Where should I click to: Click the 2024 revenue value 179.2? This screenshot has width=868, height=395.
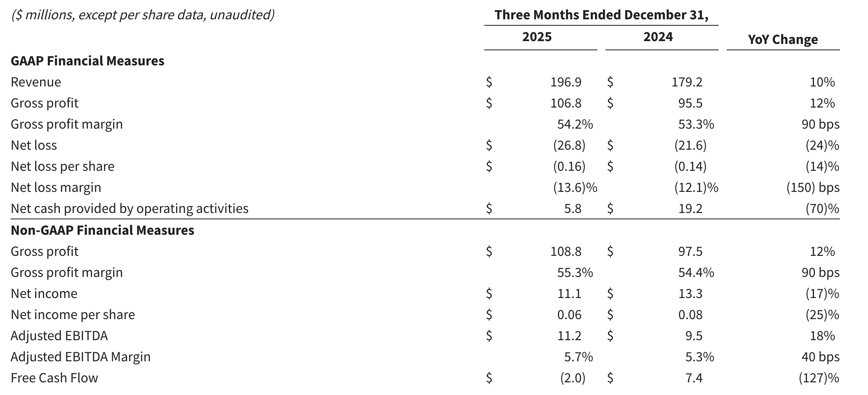pos(687,82)
